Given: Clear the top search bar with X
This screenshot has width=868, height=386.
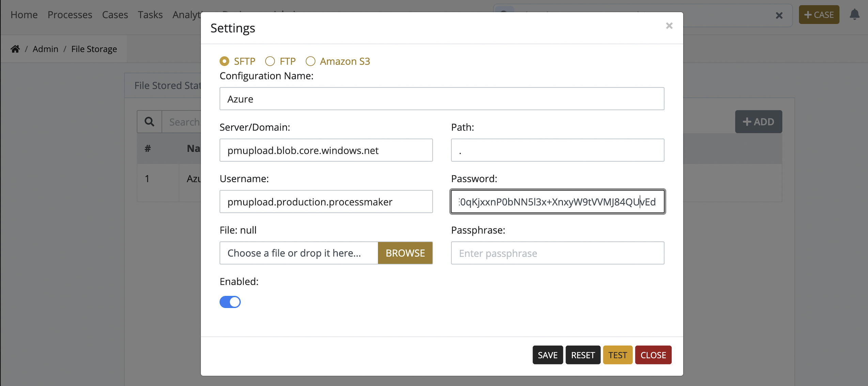Looking at the screenshot, I should point(779,15).
